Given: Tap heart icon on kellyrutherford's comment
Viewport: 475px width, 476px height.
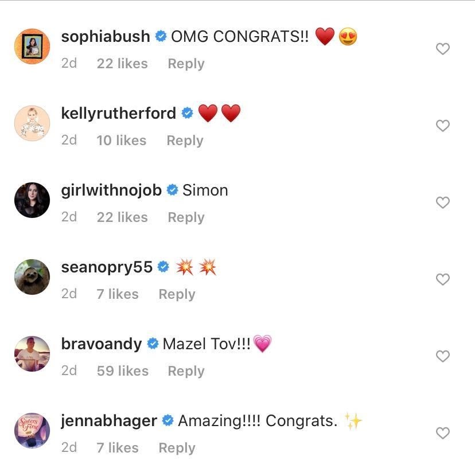Looking at the screenshot, I should 442,126.
